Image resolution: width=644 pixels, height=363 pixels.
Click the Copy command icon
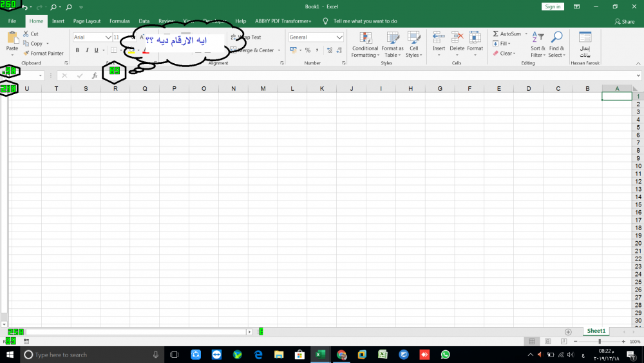[x=26, y=44]
